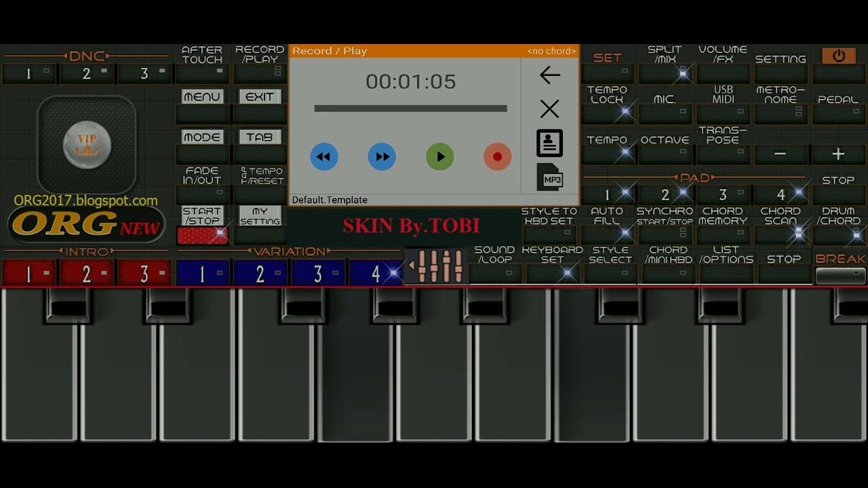The height and width of the screenshot is (488, 868).
Task: Click TAP TEMPO/RESET
Action: click(x=260, y=195)
